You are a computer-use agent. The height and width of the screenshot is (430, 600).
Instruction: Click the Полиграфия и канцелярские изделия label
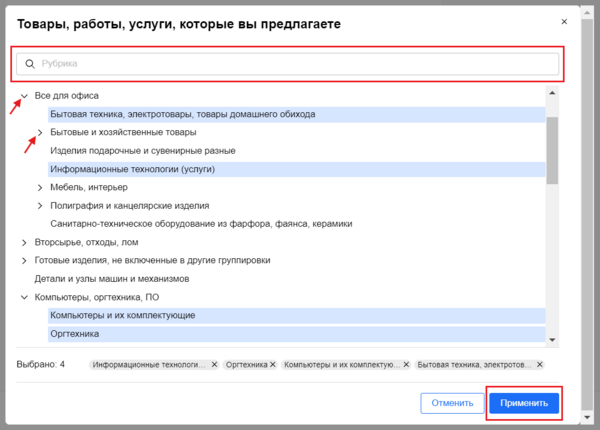pos(130,206)
